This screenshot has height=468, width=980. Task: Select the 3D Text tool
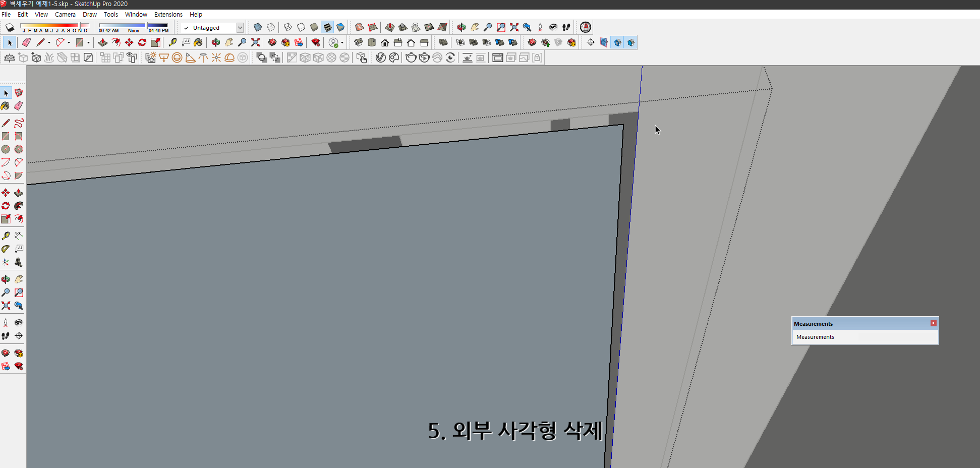click(19, 262)
